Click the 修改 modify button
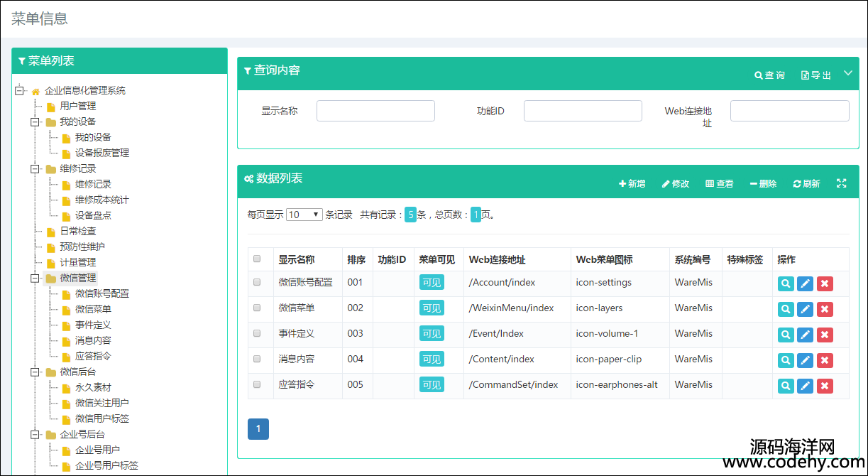Screen dimensions: 868x476 (676, 183)
